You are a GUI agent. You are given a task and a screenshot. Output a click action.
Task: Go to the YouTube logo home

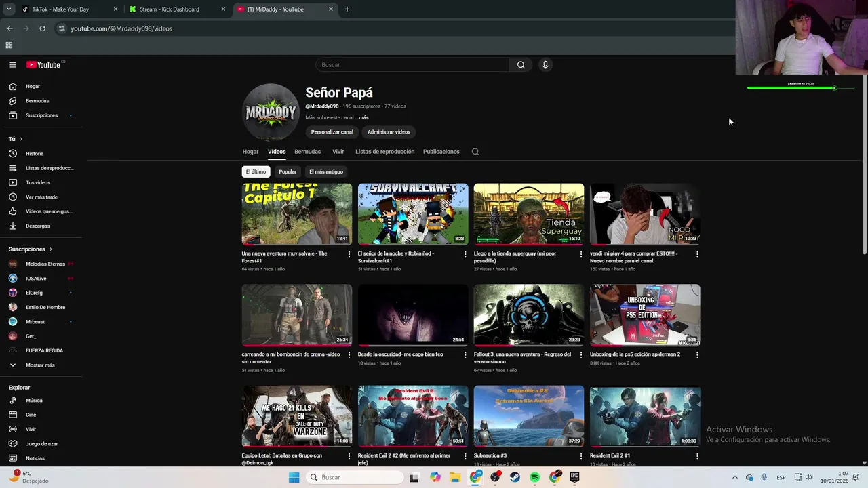click(43, 65)
